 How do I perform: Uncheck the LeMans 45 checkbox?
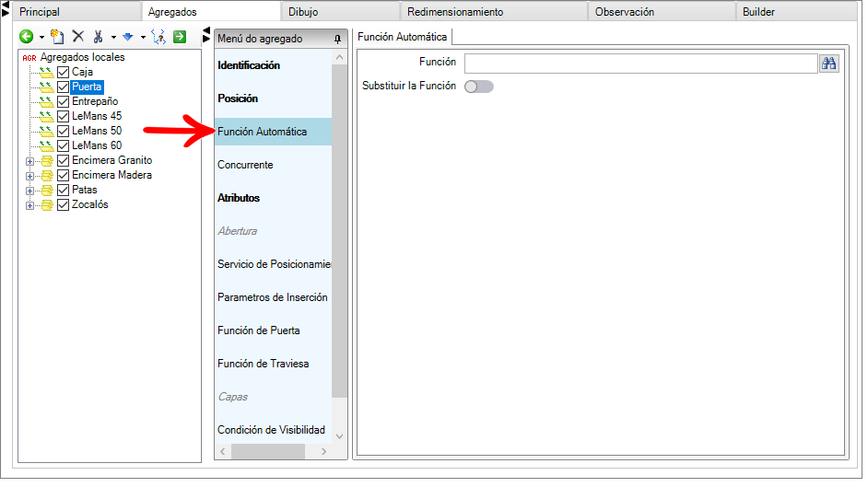pos(63,117)
